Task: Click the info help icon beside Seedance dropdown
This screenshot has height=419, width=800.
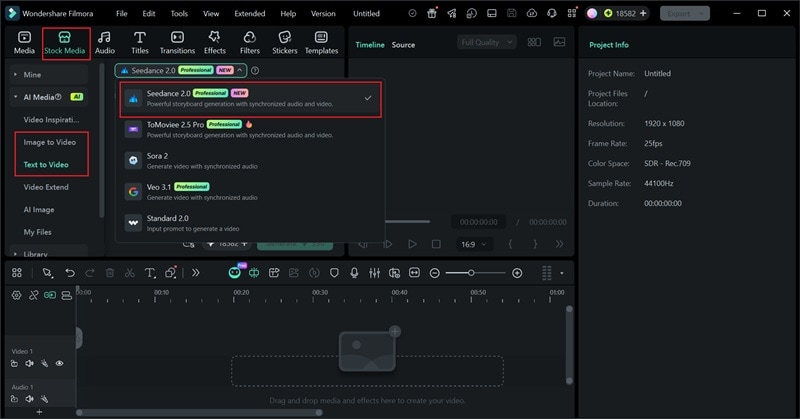Action: tap(255, 70)
